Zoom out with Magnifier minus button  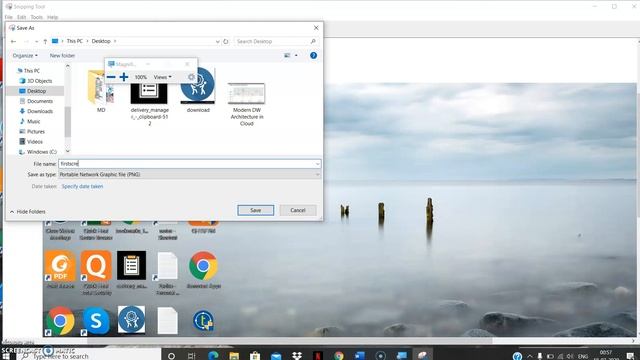pos(111,77)
